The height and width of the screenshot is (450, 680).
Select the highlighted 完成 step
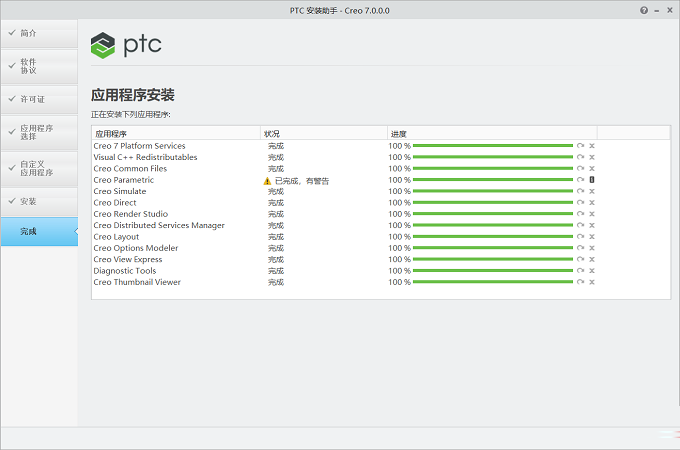pyautogui.click(x=39, y=232)
